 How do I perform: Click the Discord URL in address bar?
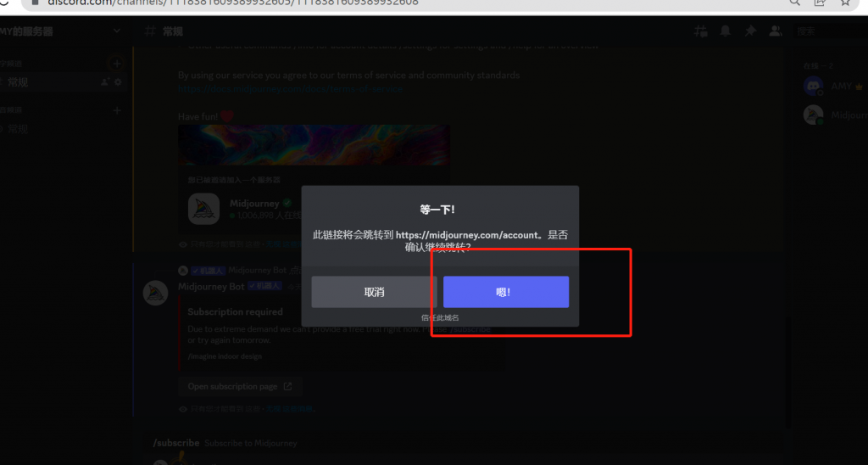(233, 3)
